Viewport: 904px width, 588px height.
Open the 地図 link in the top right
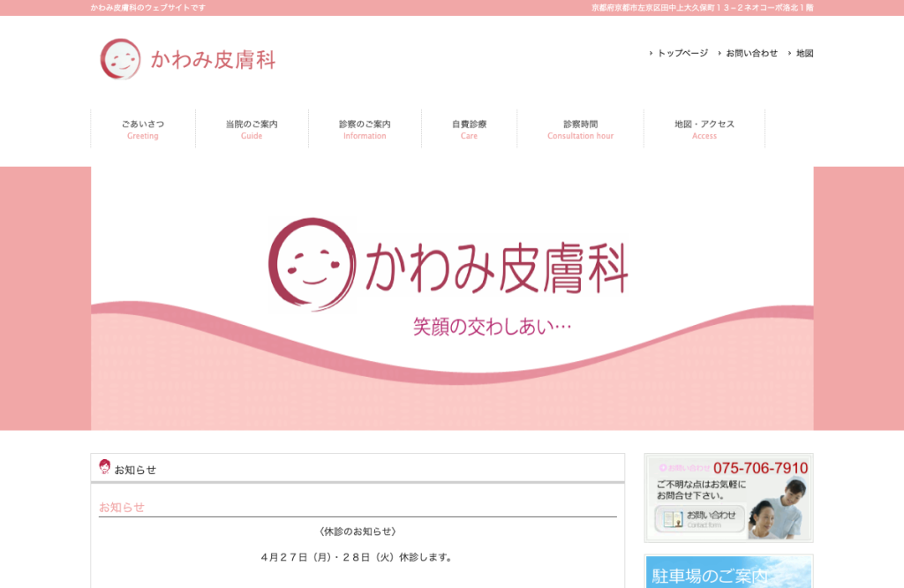click(805, 53)
